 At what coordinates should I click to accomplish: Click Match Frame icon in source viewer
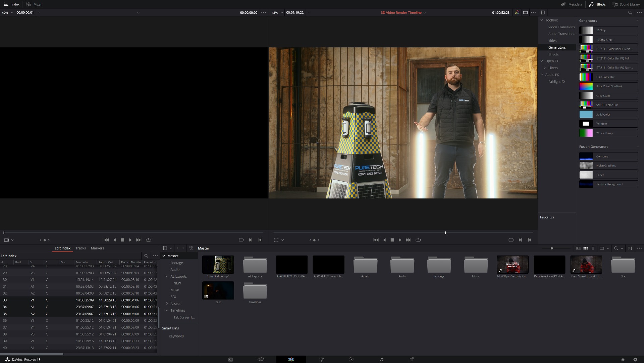point(241,240)
